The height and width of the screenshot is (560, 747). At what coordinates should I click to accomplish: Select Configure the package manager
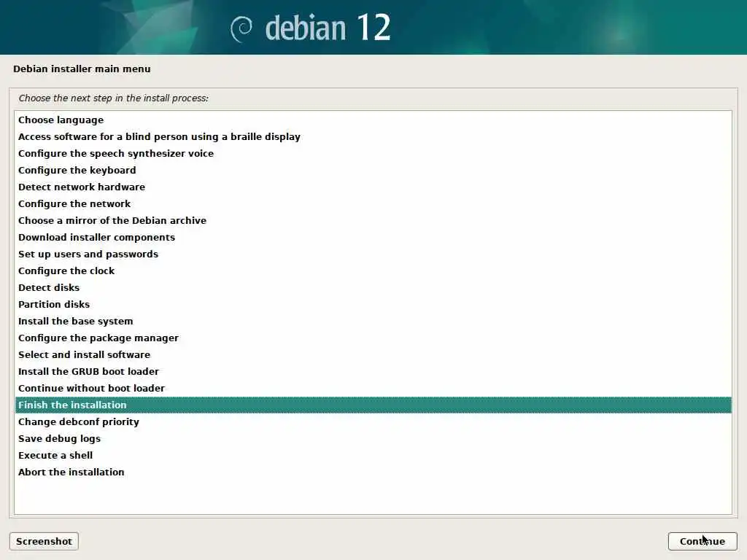coord(373,338)
